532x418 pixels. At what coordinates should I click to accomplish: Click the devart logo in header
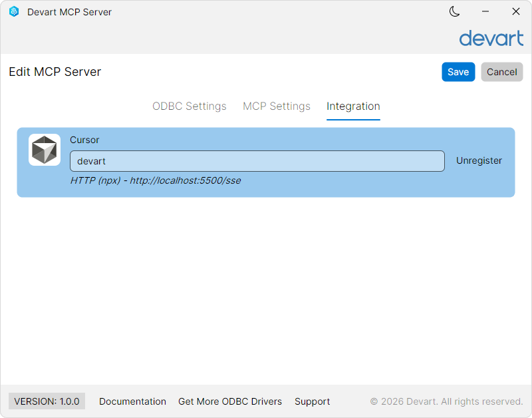pos(491,38)
